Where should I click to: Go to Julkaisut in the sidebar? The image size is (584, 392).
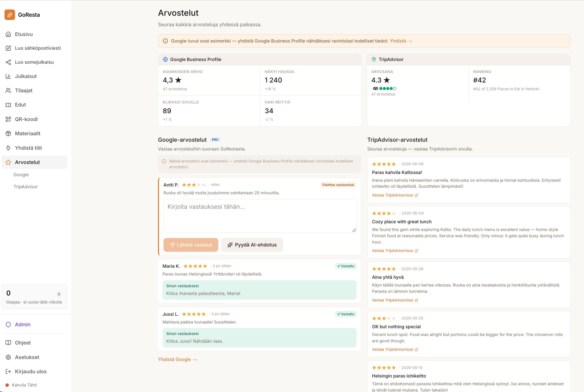click(x=34, y=76)
